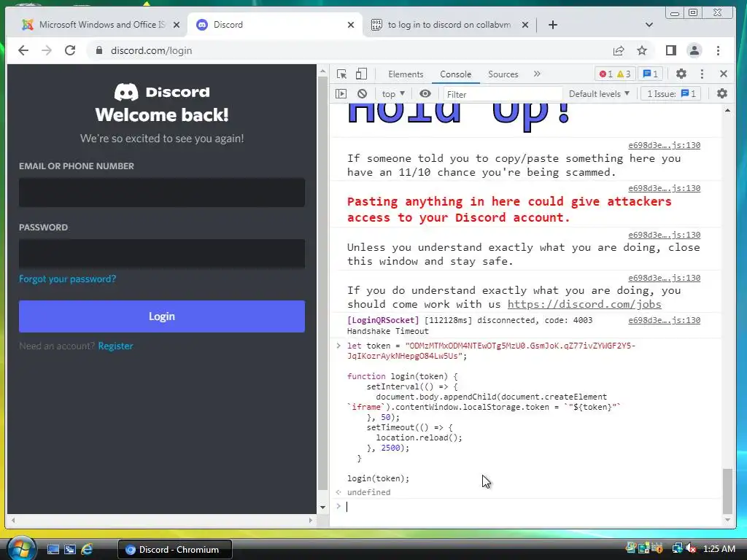
Task: Click the page horizontal scroll-right arrow
Action: click(311, 521)
